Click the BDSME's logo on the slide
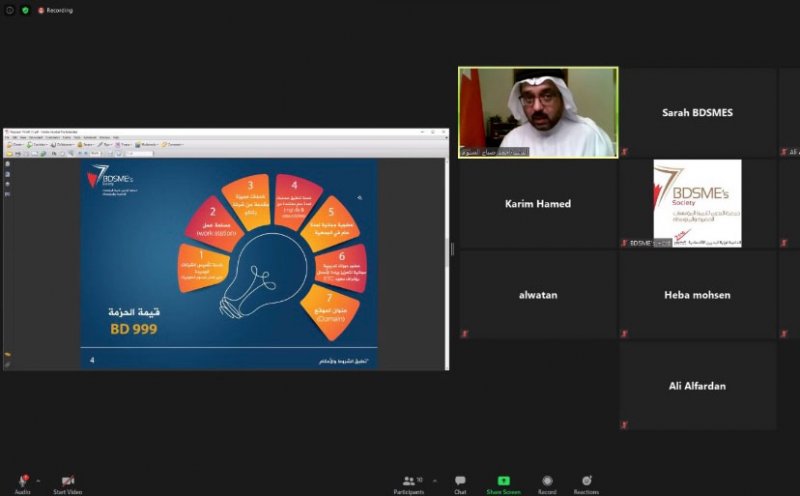The image size is (800, 496). (112, 180)
